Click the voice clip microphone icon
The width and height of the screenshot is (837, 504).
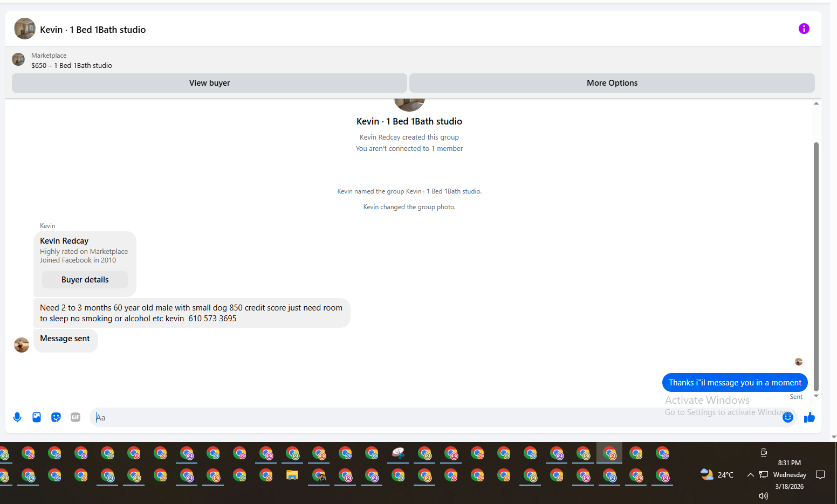click(17, 417)
